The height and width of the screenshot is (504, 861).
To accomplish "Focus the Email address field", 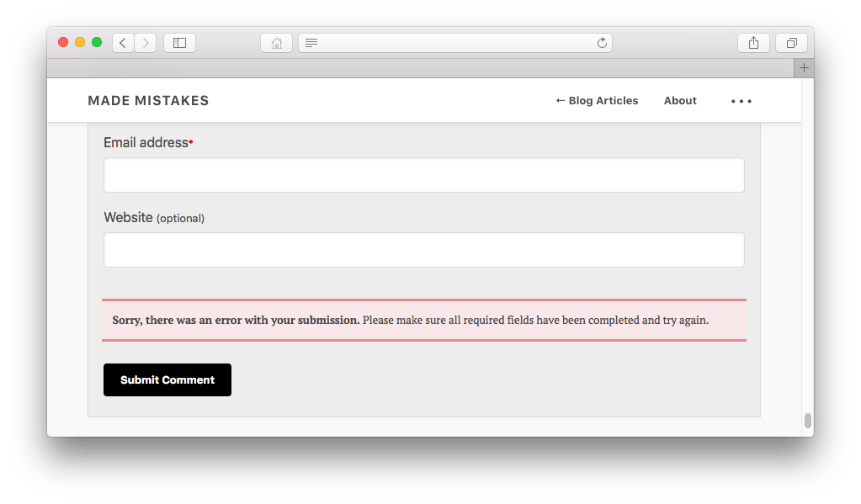I will pyautogui.click(x=423, y=174).
